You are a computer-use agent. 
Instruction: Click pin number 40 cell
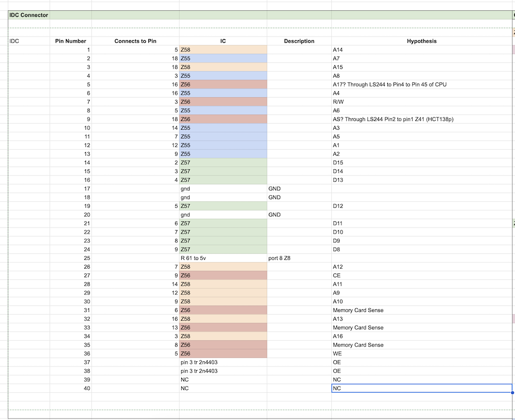pyautogui.click(x=71, y=389)
